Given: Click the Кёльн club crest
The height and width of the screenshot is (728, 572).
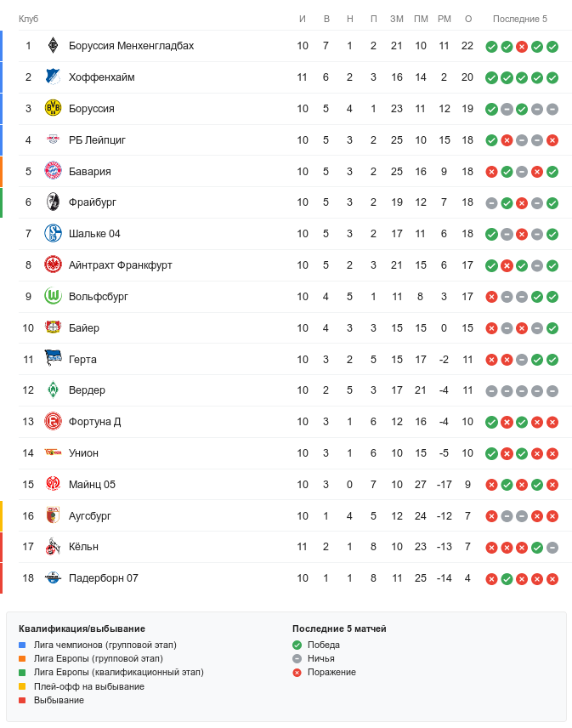Looking at the screenshot, I should pyautogui.click(x=54, y=547).
